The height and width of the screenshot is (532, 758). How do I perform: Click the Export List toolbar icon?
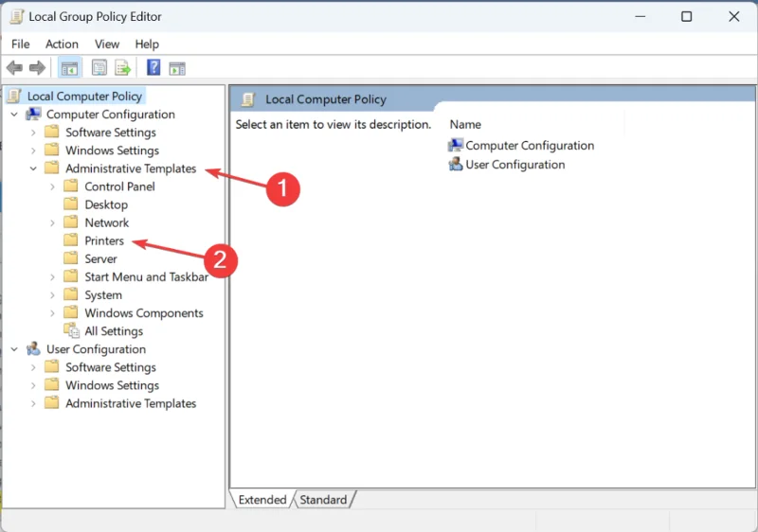tap(122, 67)
